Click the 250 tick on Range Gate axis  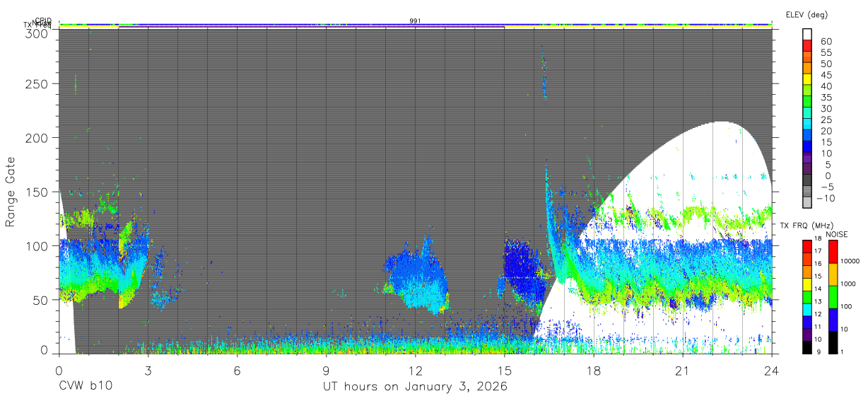[x=37, y=84]
